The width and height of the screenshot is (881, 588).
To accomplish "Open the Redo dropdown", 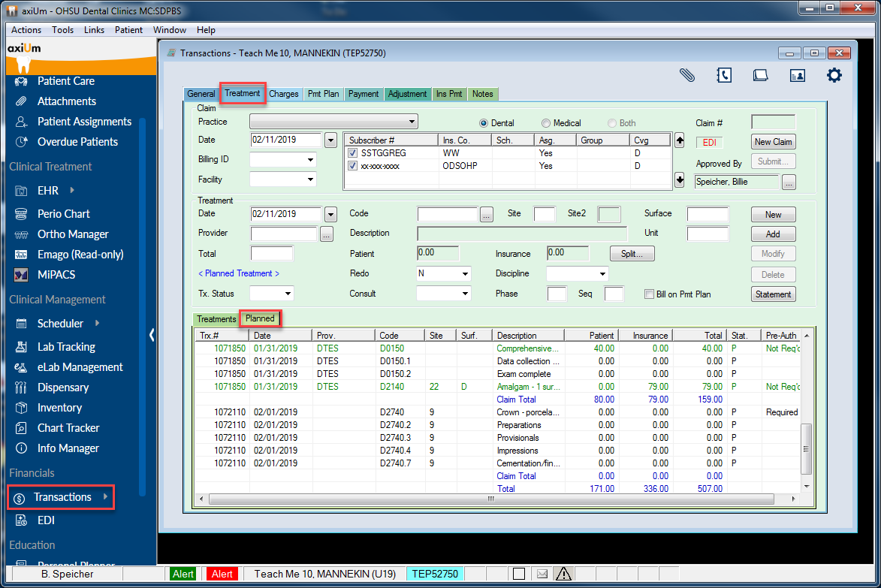I will [x=443, y=273].
